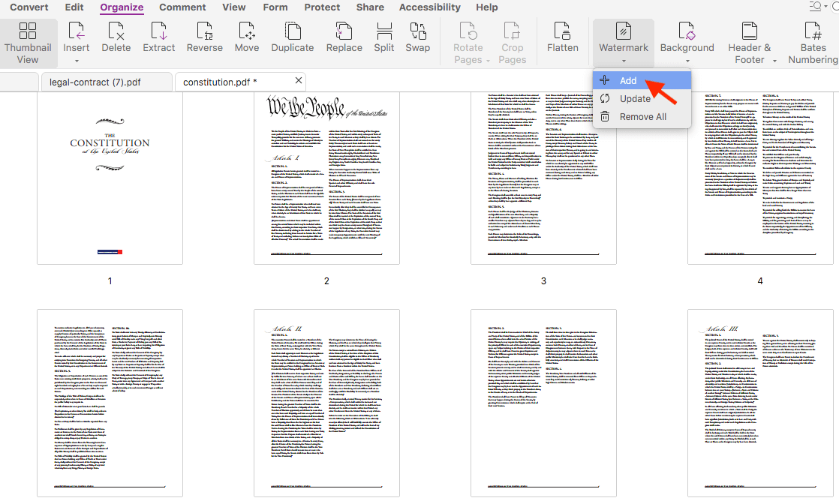Activate the Move pages tool

pyautogui.click(x=247, y=37)
